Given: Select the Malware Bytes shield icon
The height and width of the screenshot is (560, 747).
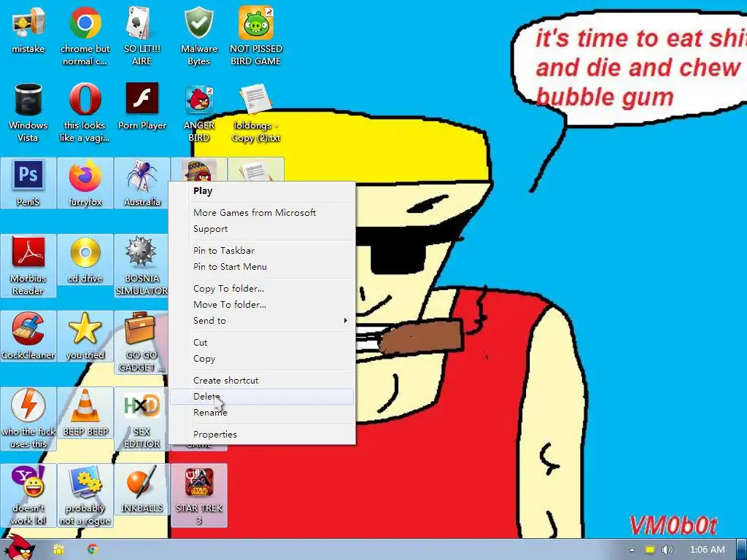Looking at the screenshot, I should (198, 36).
